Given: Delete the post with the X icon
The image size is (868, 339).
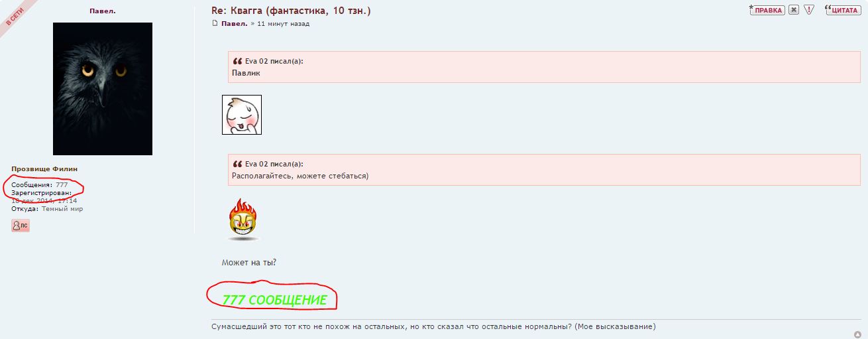Looking at the screenshot, I should tap(793, 10).
